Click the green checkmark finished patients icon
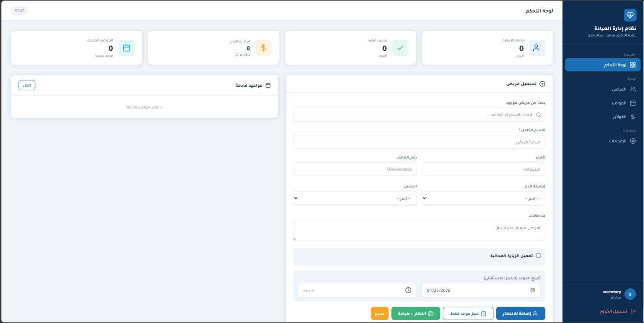The image size is (644, 323). click(400, 48)
